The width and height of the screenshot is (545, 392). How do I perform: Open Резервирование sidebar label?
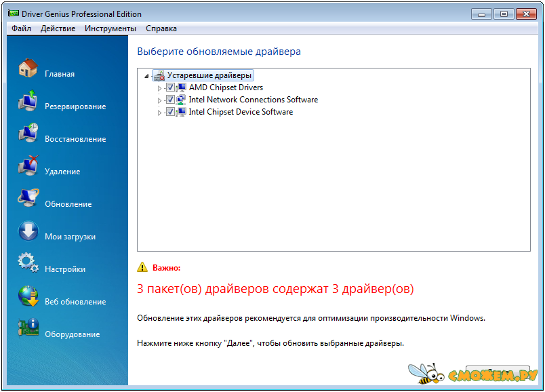[75, 106]
